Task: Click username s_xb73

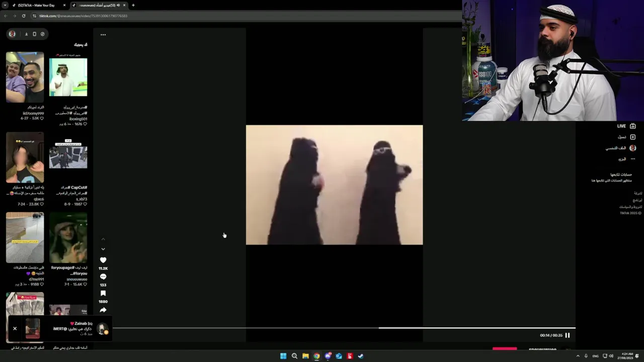Action: (81, 199)
